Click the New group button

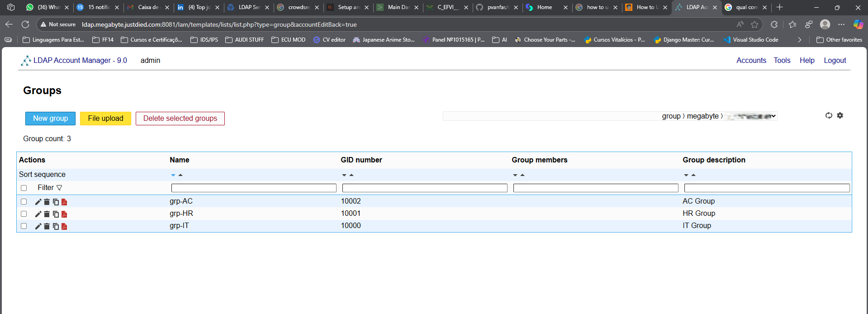50,119
